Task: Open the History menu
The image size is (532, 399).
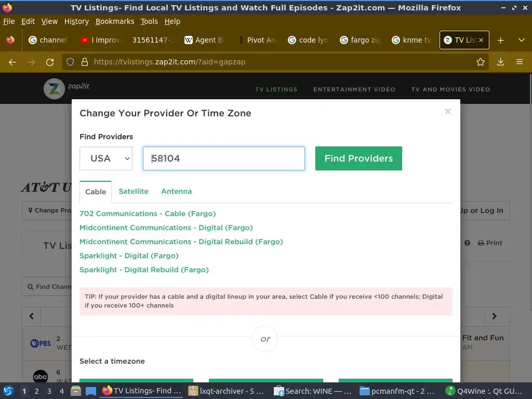Action: coord(77,21)
